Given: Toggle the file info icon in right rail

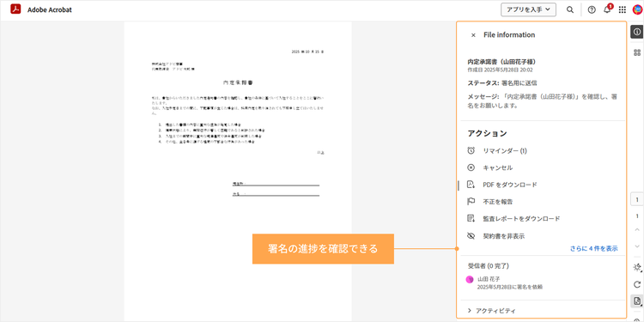Looking at the screenshot, I should [637, 33].
